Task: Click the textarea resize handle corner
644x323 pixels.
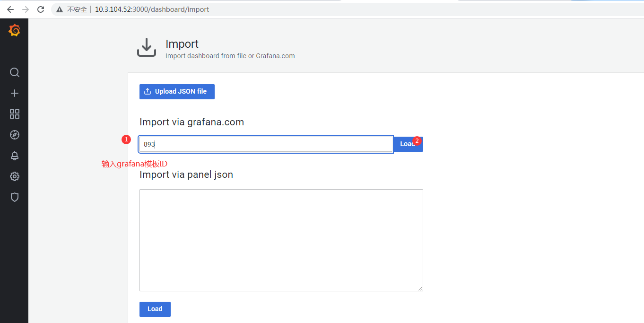Action: pos(420,288)
